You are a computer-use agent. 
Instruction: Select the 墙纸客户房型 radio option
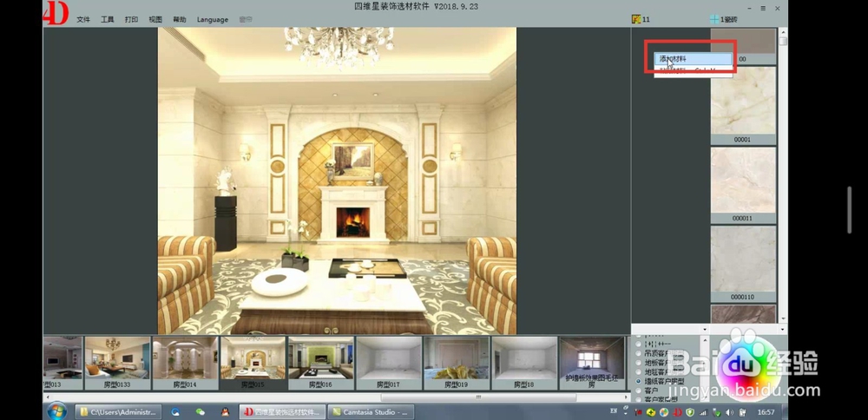coord(638,381)
